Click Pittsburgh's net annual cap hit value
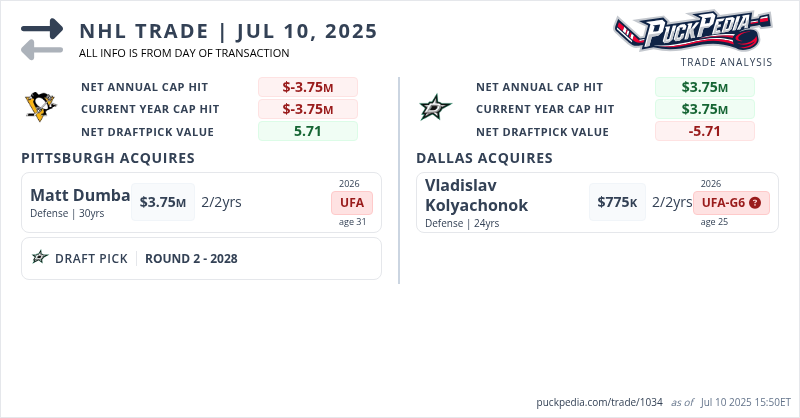Image resolution: width=800 pixels, height=418 pixels. coord(307,87)
